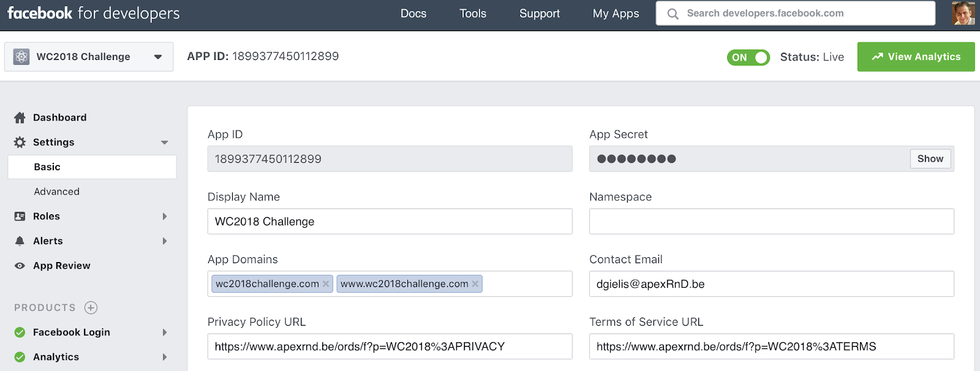The width and height of the screenshot is (980, 371).
Task: Click the Namespace input field
Action: [771, 221]
